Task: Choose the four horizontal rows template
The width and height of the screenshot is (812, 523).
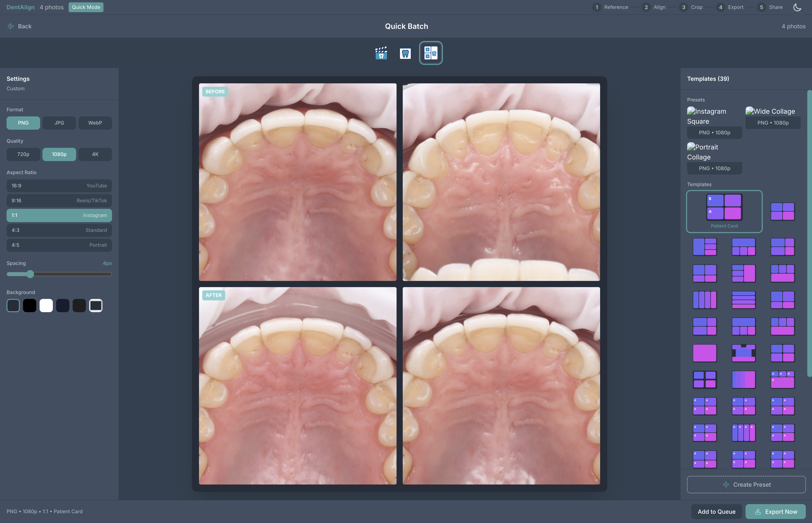Action: tap(743, 299)
